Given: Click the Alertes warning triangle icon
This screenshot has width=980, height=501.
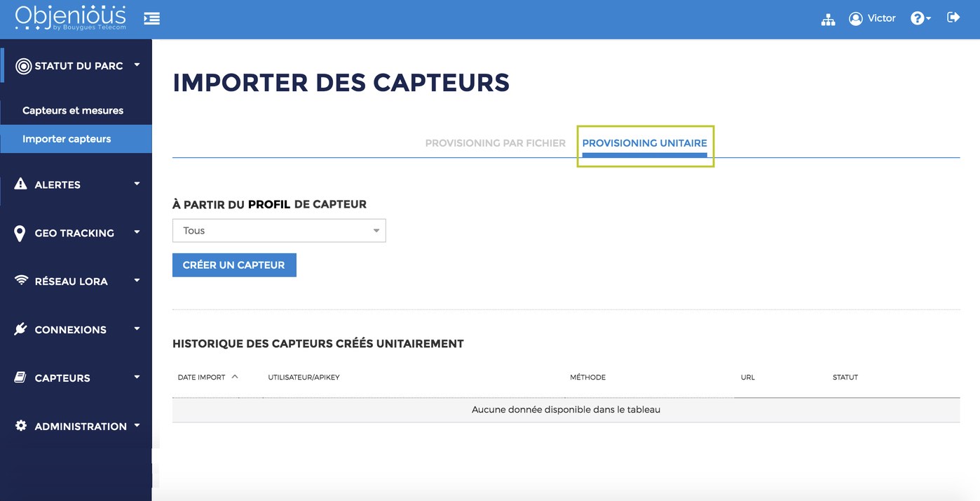Looking at the screenshot, I should (21, 185).
